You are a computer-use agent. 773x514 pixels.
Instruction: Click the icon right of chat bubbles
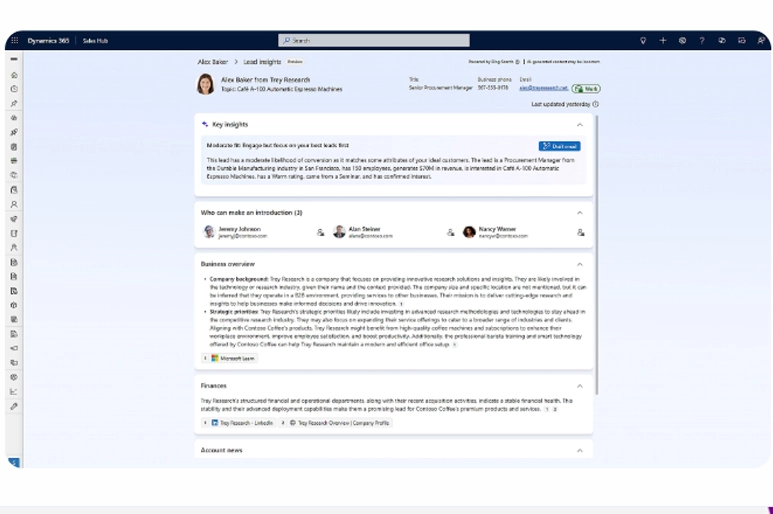pos(741,40)
